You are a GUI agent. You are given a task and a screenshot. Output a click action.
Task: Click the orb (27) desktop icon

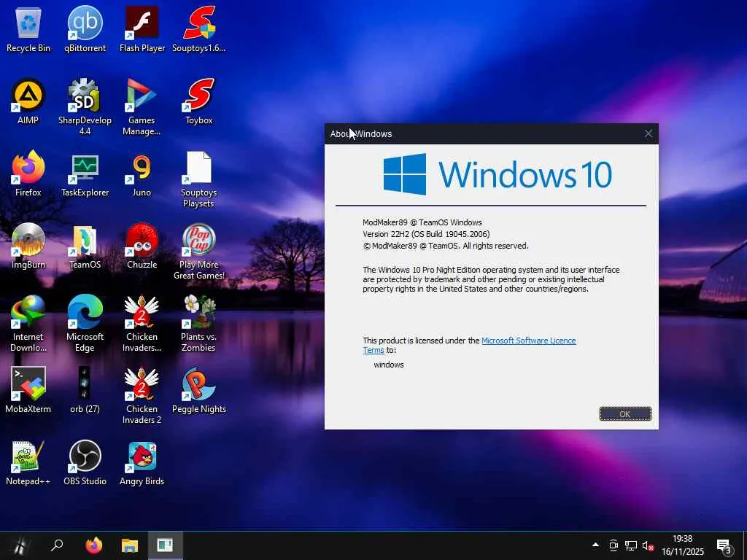click(x=85, y=390)
